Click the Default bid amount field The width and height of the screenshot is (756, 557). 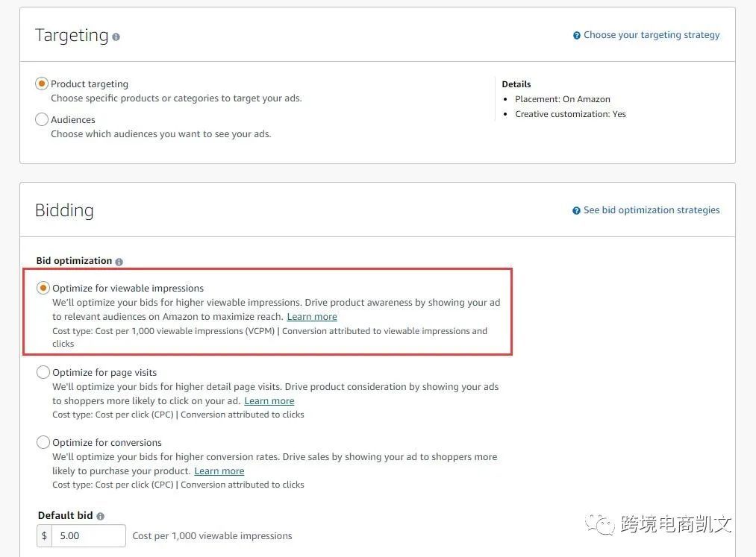coord(89,536)
